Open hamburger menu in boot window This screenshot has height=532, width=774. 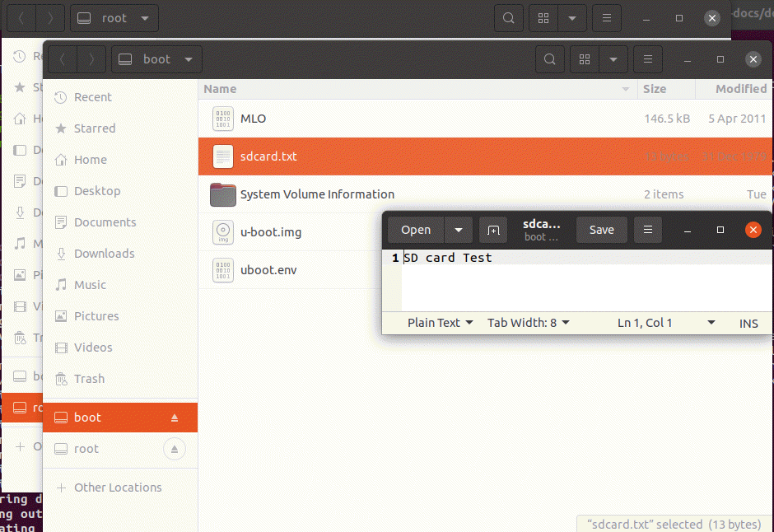648,59
